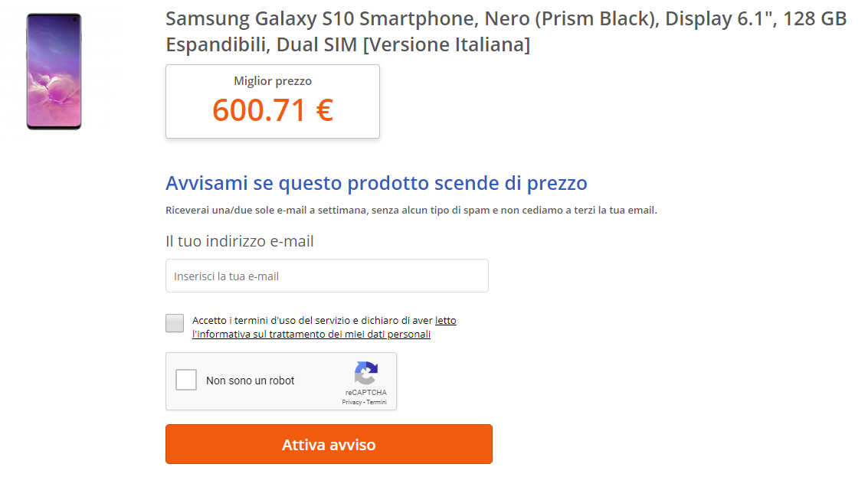
Task: Click the 600.71 € price
Action: [x=273, y=110]
